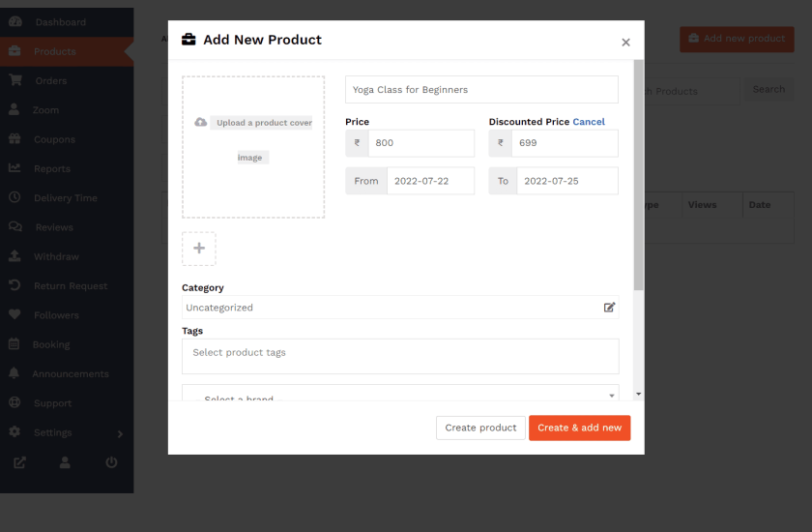This screenshot has width=812, height=532.
Task: Click the product name field Yoga Class
Action: (481, 90)
